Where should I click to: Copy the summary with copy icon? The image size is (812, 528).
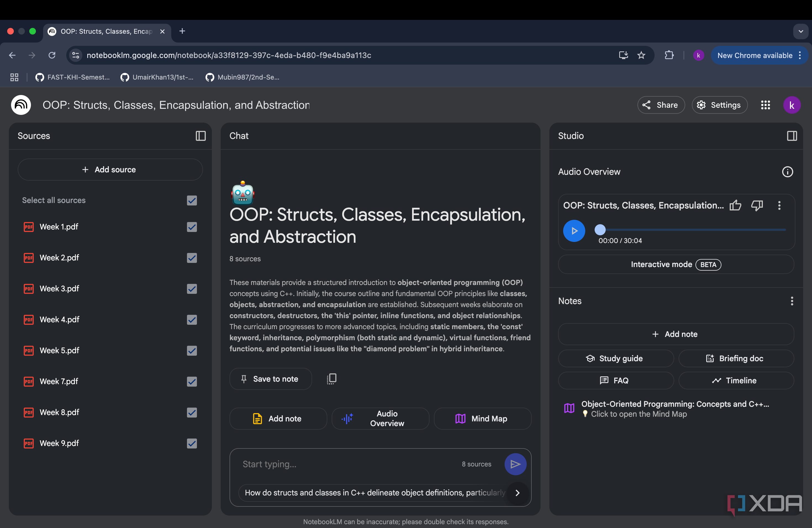(x=332, y=379)
